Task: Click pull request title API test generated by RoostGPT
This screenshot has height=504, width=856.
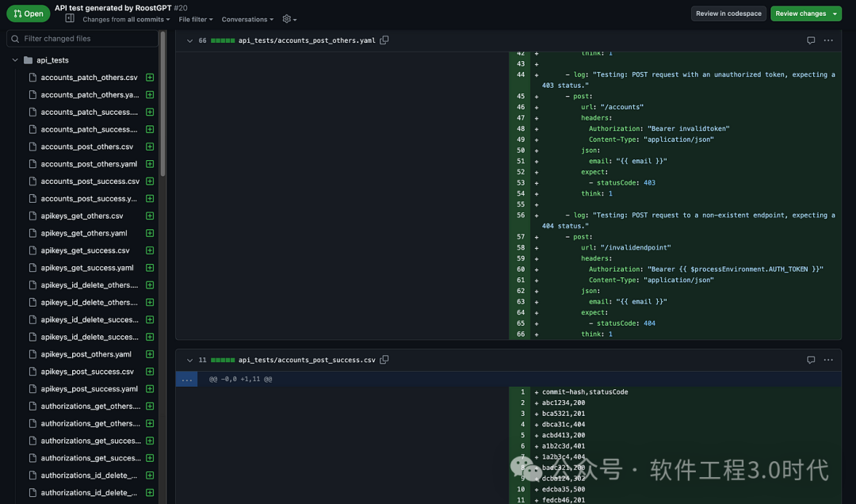Action: 113,8
